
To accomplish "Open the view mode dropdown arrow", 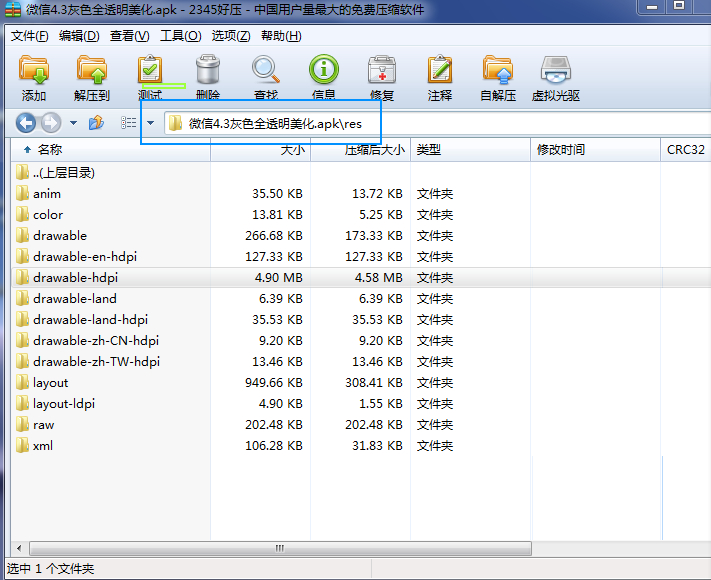I will [x=151, y=123].
